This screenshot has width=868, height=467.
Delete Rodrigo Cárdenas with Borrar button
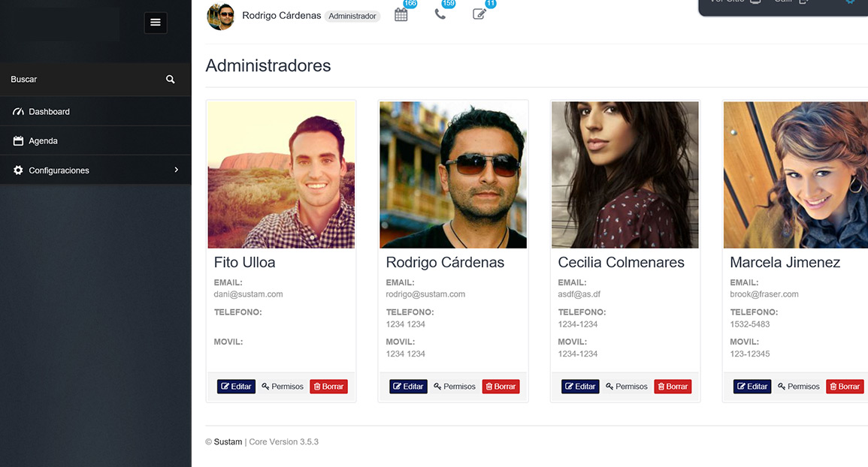pyautogui.click(x=501, y=386)
